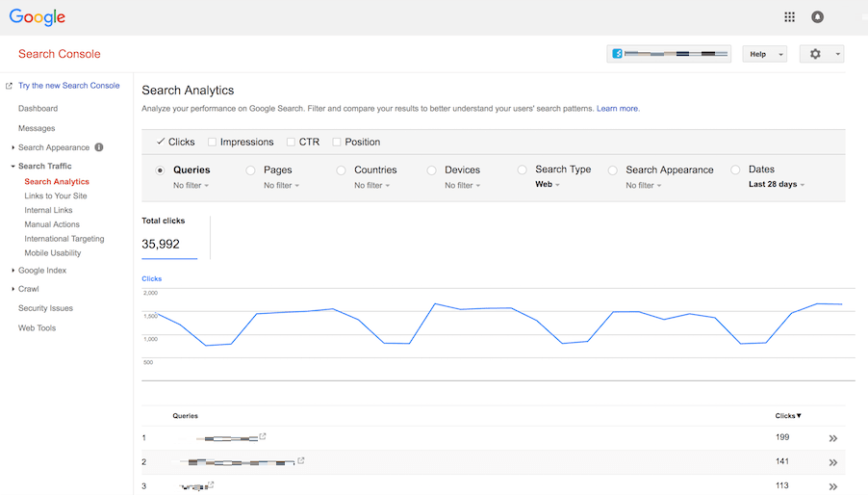Image resolution: width=868 pixels, height=495 pixels.
Task: Open the property selector dropdown
Action: click(x=669, y=54)
